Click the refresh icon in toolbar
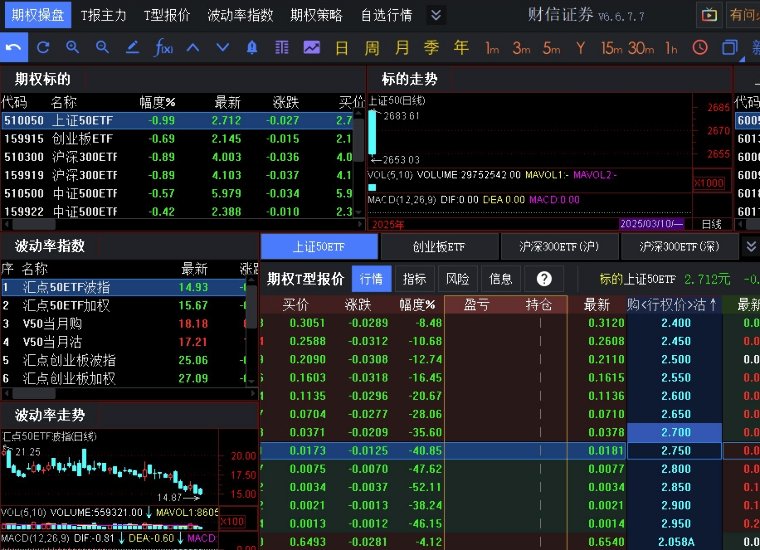This screenshot has height=550, width=760. tap(43, 47)
